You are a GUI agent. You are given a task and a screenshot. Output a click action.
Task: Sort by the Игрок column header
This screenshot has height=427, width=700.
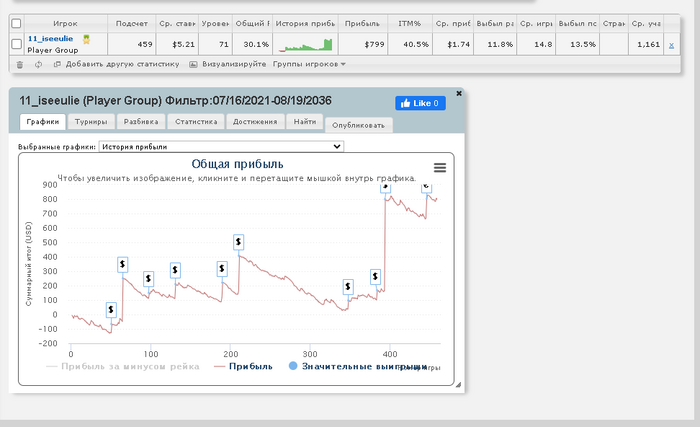pyautogui.click(x=66, y=23)
